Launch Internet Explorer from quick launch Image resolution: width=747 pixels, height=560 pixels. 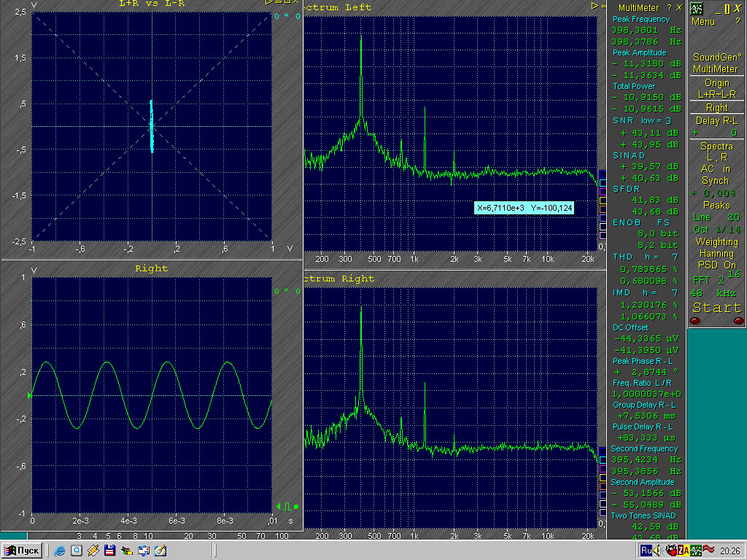[59, 551]
